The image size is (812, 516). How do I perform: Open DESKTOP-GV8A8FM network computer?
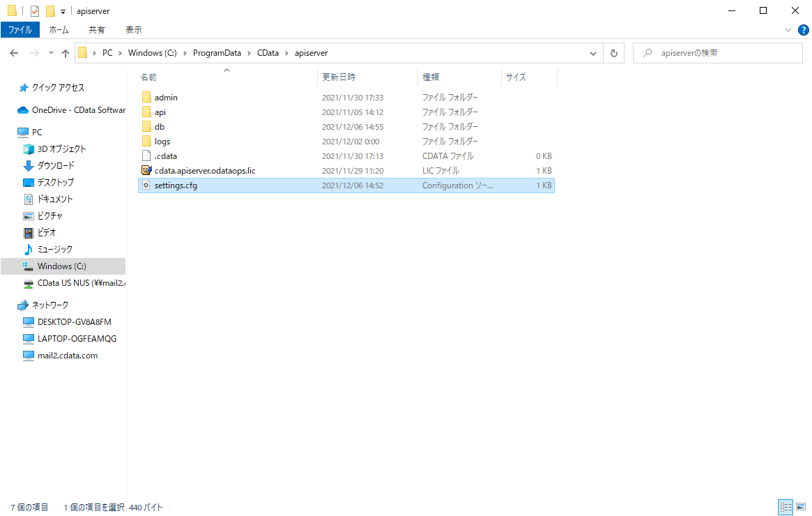click(x=74, y=321)
